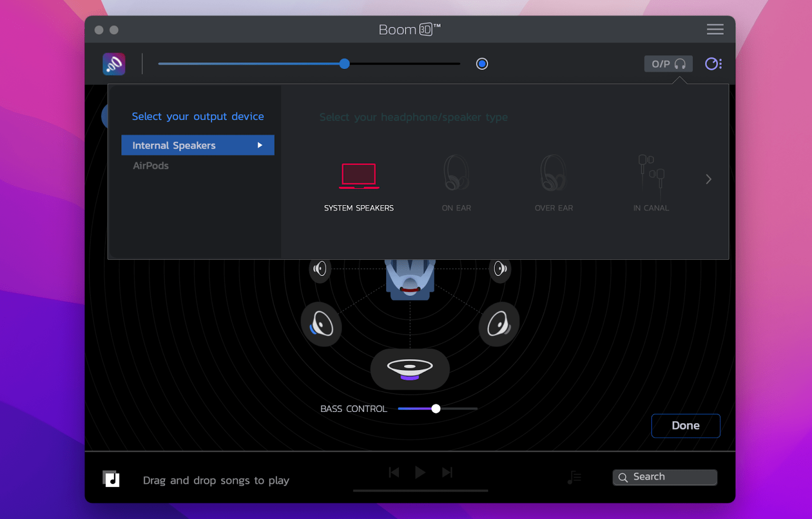Viewport: 812px width, 519px height.
Task: Click the right chevron for more speaker types
Action: pyautogui.click(x=708, y=179)
